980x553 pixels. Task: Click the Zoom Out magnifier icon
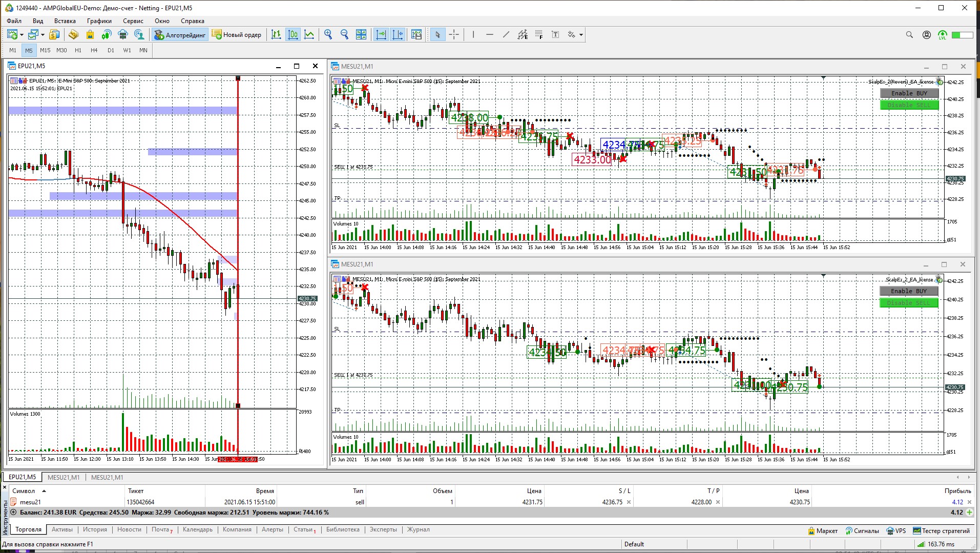(345, 34)
